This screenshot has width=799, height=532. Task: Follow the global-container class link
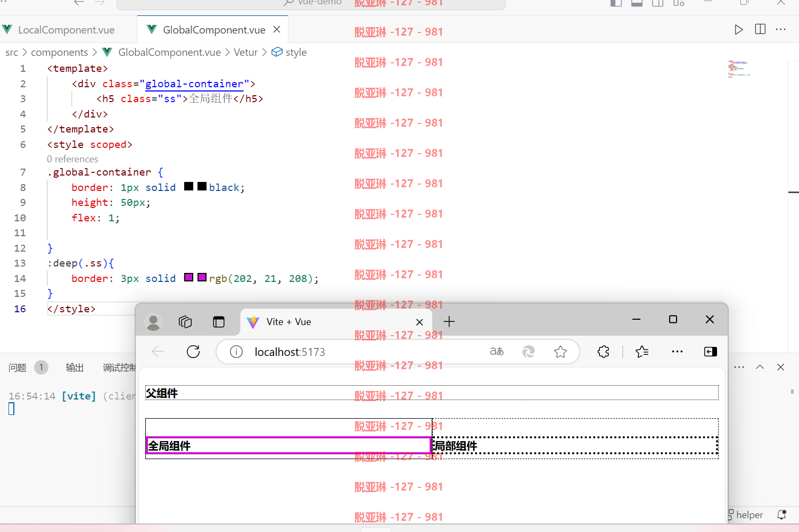[194, 84]
